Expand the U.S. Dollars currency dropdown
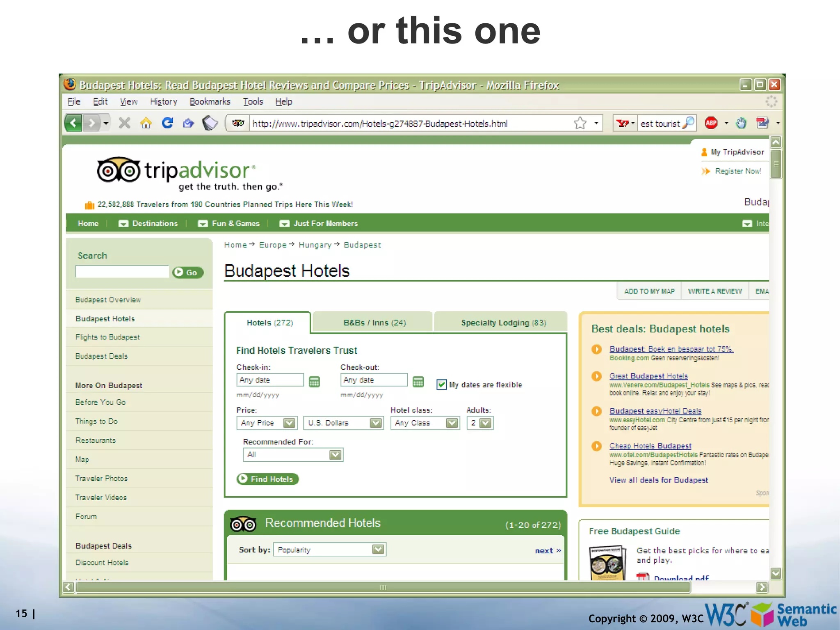The width and height of the screenshot is (840, 630). pyautogui.click(x=375, y=423)
